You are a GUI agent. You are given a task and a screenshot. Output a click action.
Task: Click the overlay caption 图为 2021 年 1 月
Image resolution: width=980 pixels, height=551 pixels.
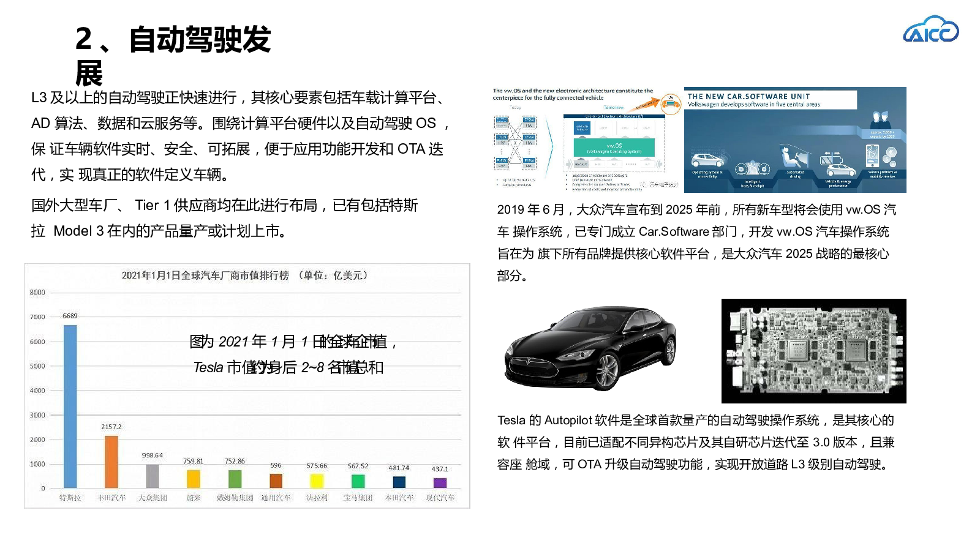pyautogui.click(x=295, y=341)
